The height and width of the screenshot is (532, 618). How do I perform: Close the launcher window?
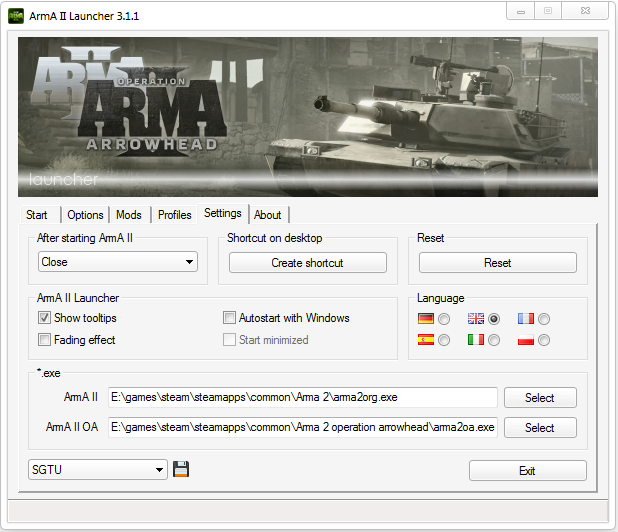pyautogui.click(x=585, y=11)
